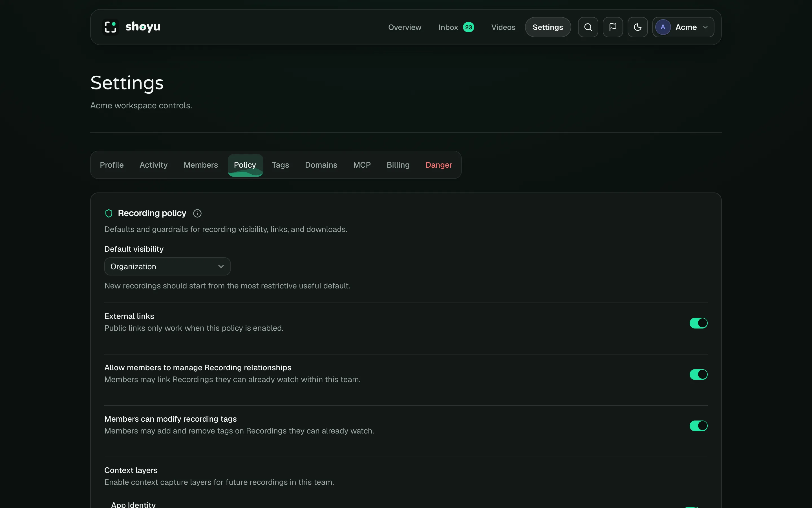This screenshot has width=812, height=508.
Task: Open the Tags tab
Action: click(x=280, y=165)
